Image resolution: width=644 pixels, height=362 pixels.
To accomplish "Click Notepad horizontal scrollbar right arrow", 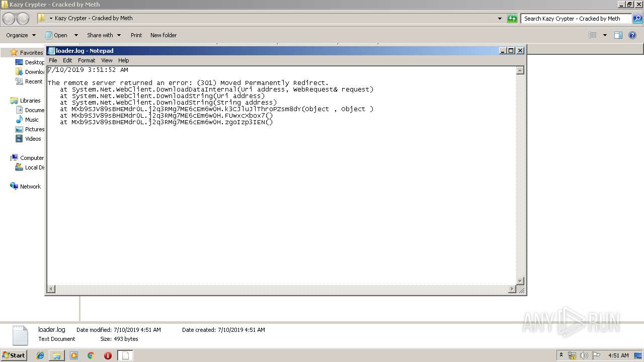I will 512,289.
